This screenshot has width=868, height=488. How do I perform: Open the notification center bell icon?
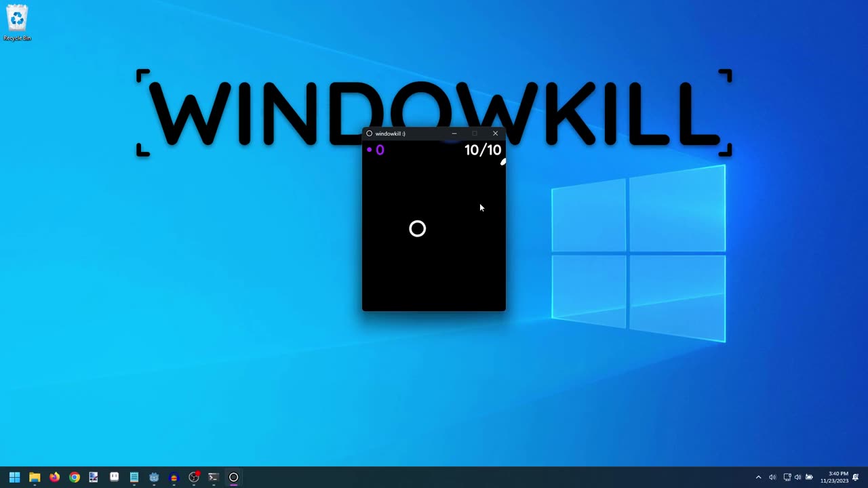pyautogui.click(x=856, y=477)
